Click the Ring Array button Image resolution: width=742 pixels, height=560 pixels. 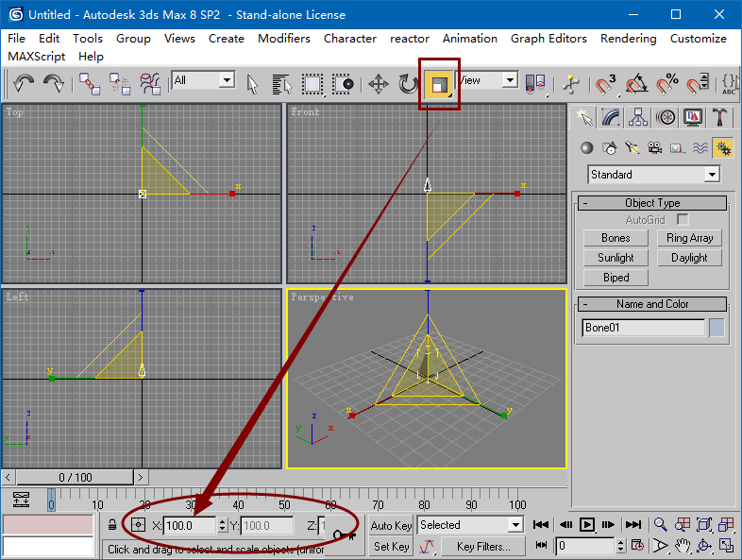pyautogui.click(x=689, y=238)
